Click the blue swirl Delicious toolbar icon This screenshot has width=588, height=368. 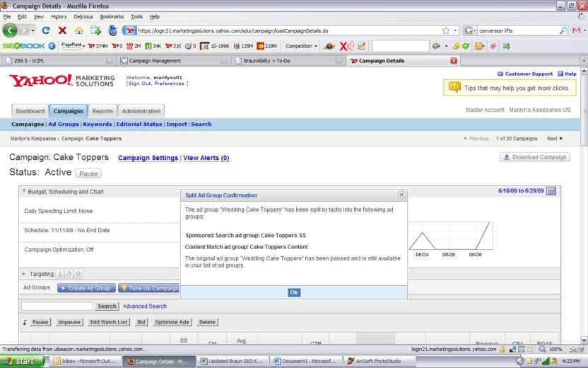[x=112, y=30]
